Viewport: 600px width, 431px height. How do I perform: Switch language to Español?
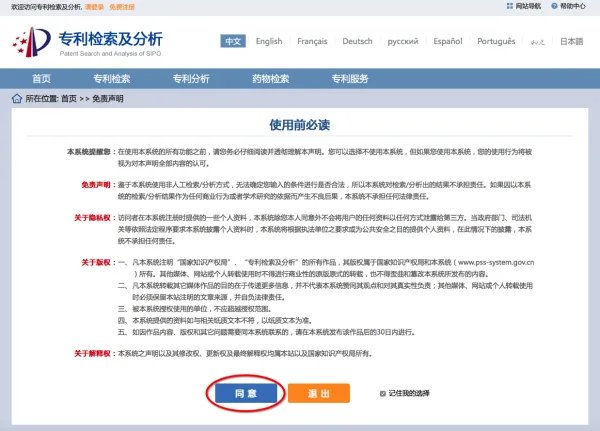point(448,41)
